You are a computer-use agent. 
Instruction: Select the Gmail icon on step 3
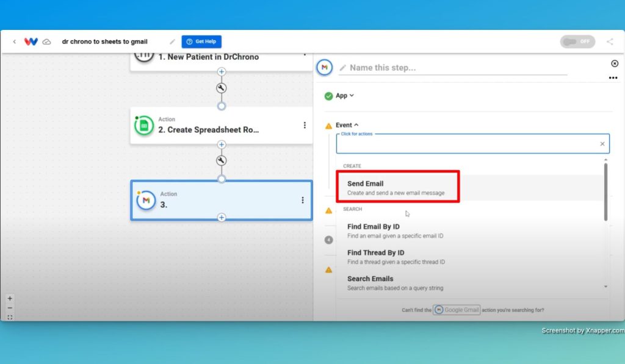tap(145, 200)
